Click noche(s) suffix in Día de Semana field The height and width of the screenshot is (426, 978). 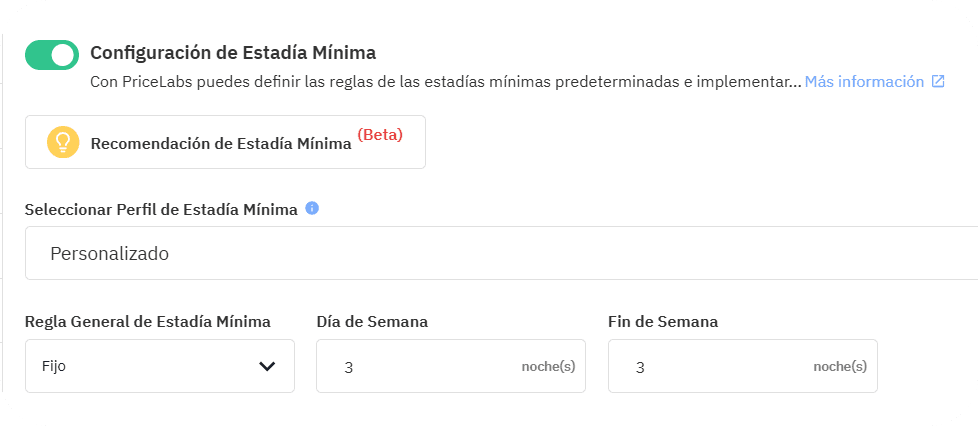548,366
